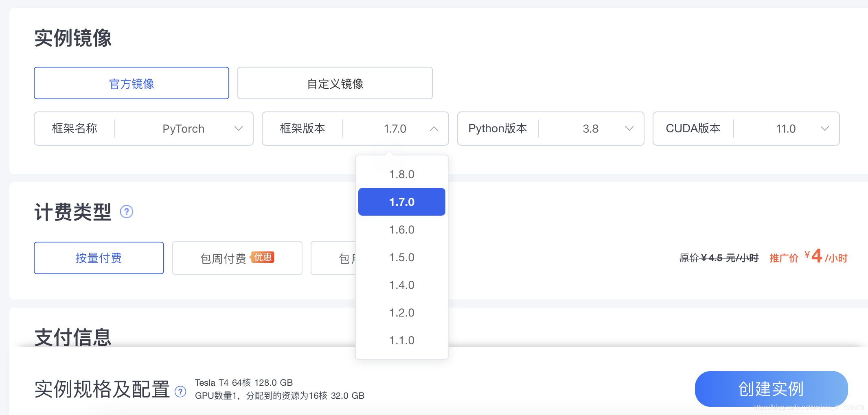The height and width of the screenshot is (415, 868).
Task: Select version 1.2.0 in dropdown list
Action: click(x=402, y=312)
